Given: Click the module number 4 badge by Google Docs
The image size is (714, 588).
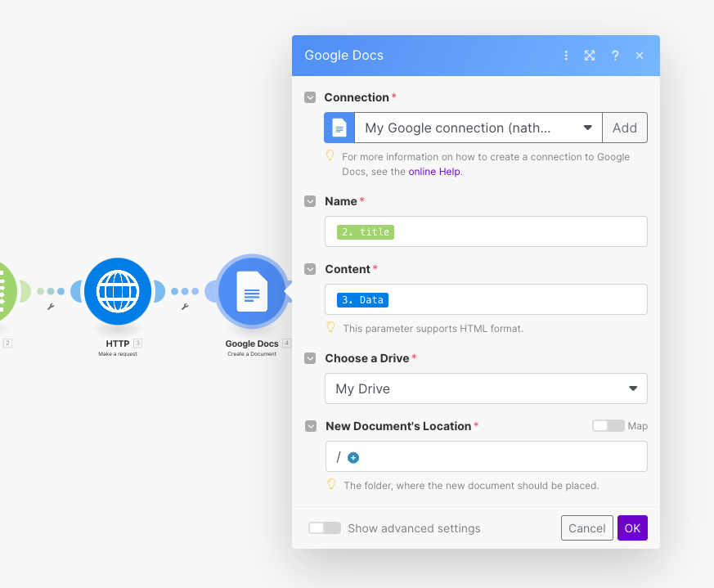Looking at the screenshot, I should click(x=286, y=343).
